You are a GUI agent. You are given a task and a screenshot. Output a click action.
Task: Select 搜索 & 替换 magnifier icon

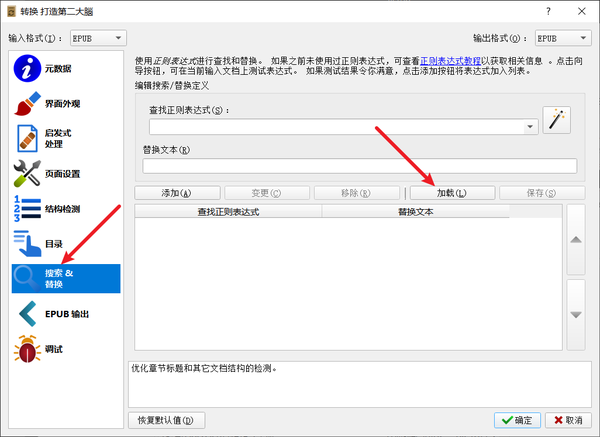pyautogui.click(x=27, y=279)
